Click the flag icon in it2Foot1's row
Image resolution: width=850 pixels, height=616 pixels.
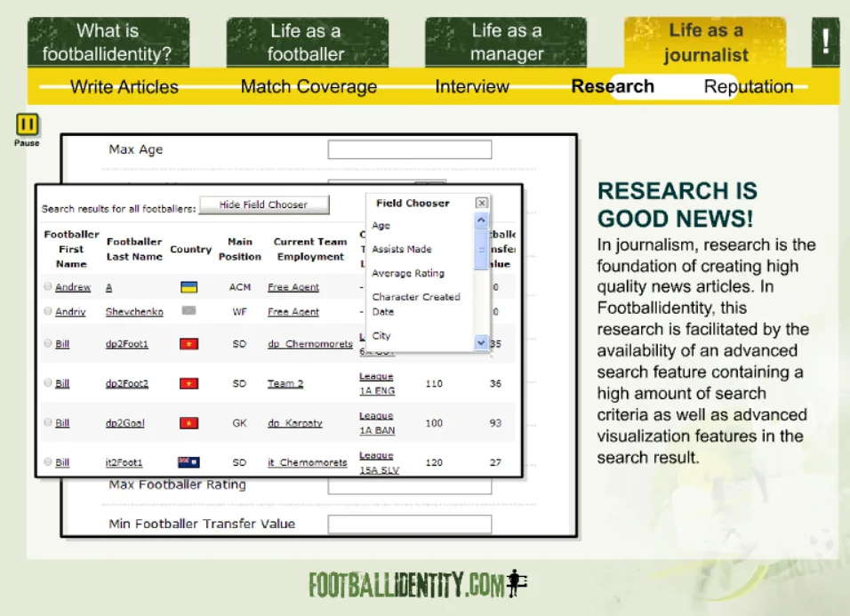(188, 462)
